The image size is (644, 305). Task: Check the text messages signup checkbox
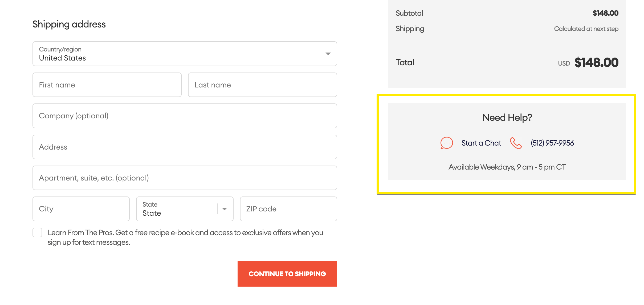point(37,232)
